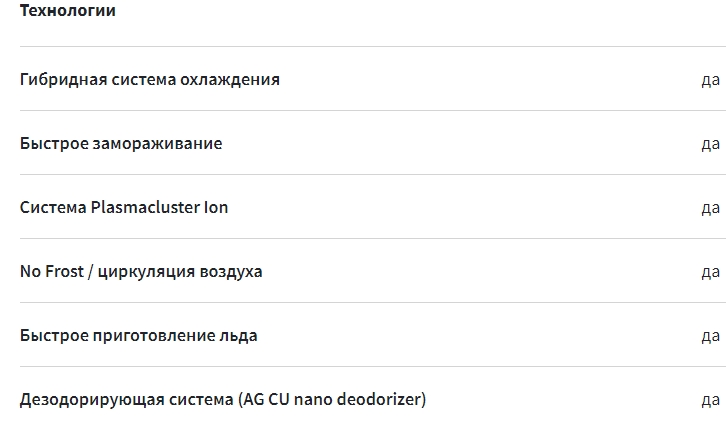Select the да value in the No Frost row
Image resolution: width=726 pixels, height=433 pixels.
(x=710, y=271)
